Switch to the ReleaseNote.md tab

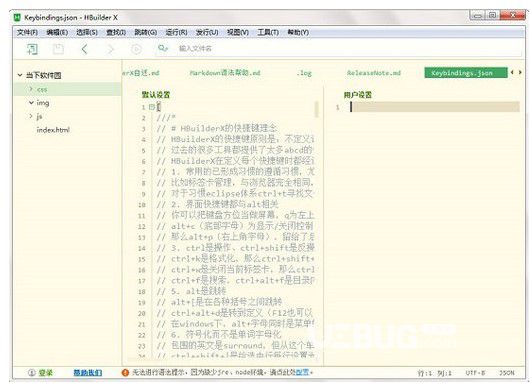coord(374,73)
